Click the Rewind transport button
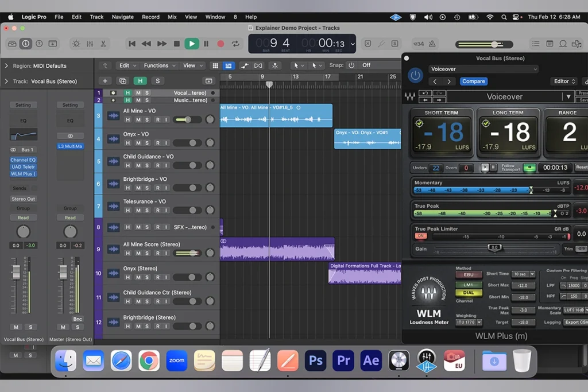This screenshot has width=588, height=392. pyautogui.click(x=146, y=44)
